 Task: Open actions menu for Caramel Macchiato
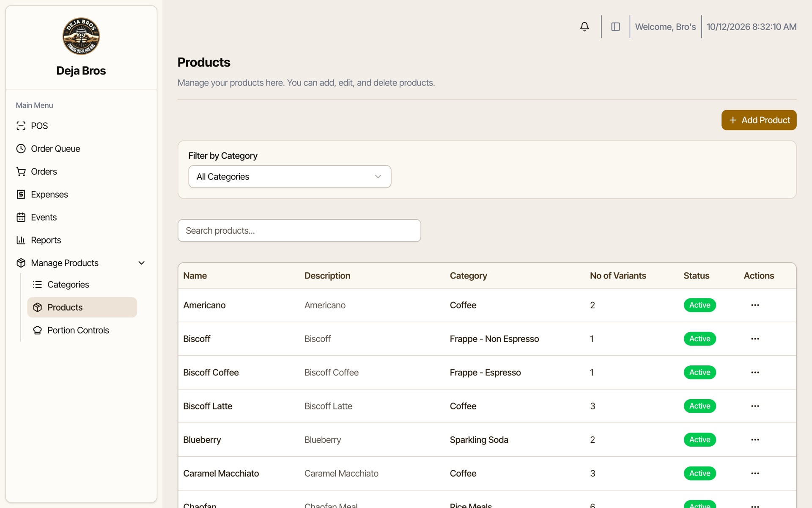pyautogui.click(x=755, y=473)
